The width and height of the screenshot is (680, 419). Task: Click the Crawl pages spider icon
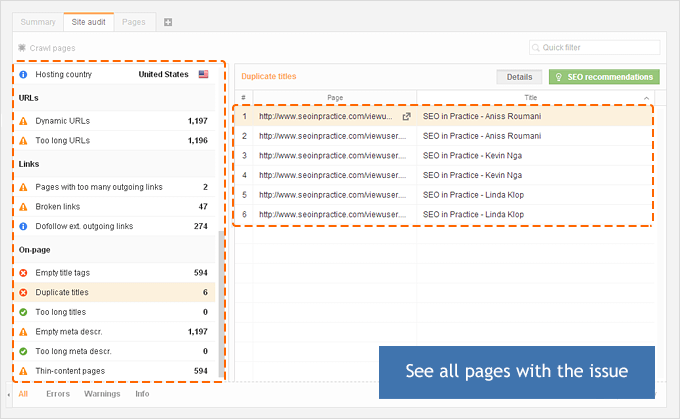click(22, 47)
